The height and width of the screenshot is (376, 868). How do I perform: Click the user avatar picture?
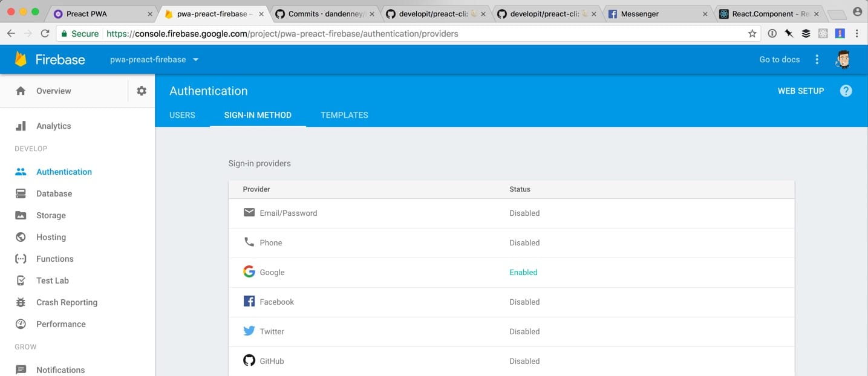(x=844, y=59)
